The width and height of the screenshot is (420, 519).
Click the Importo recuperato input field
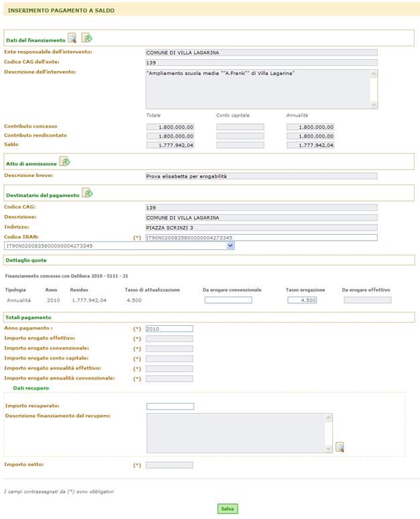click(170, 406)
